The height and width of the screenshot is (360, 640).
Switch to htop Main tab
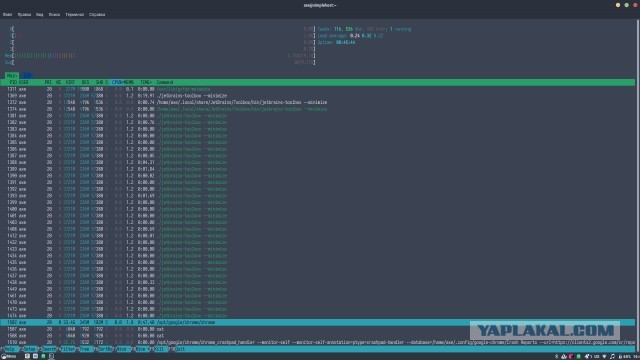pos(12,76)
